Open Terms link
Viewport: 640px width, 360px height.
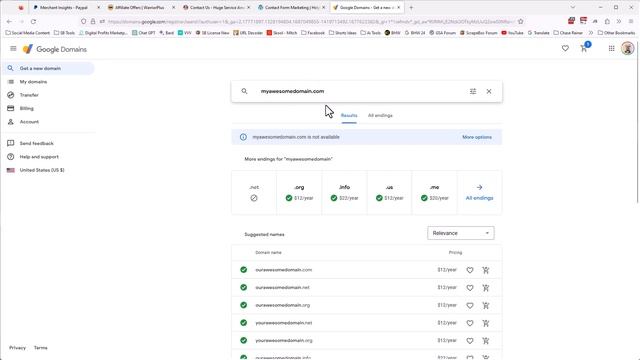[x=40, y=348]
